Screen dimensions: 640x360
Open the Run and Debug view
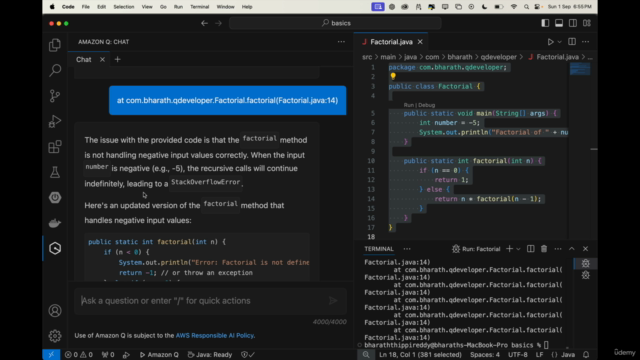[55, 121]
